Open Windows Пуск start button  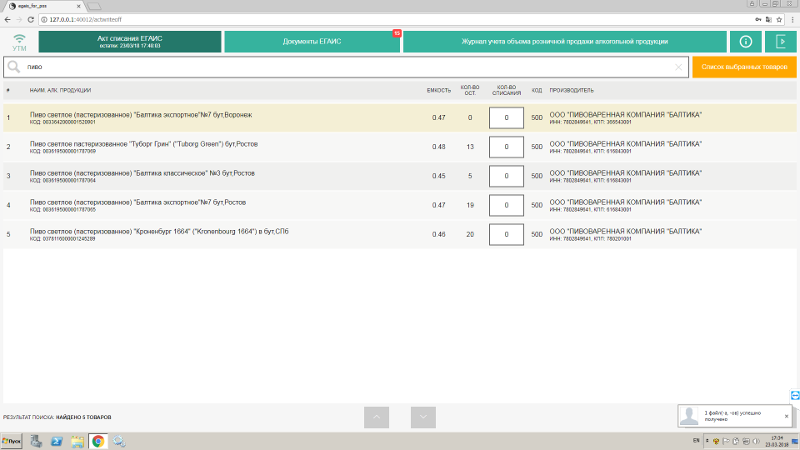(11, 441)
